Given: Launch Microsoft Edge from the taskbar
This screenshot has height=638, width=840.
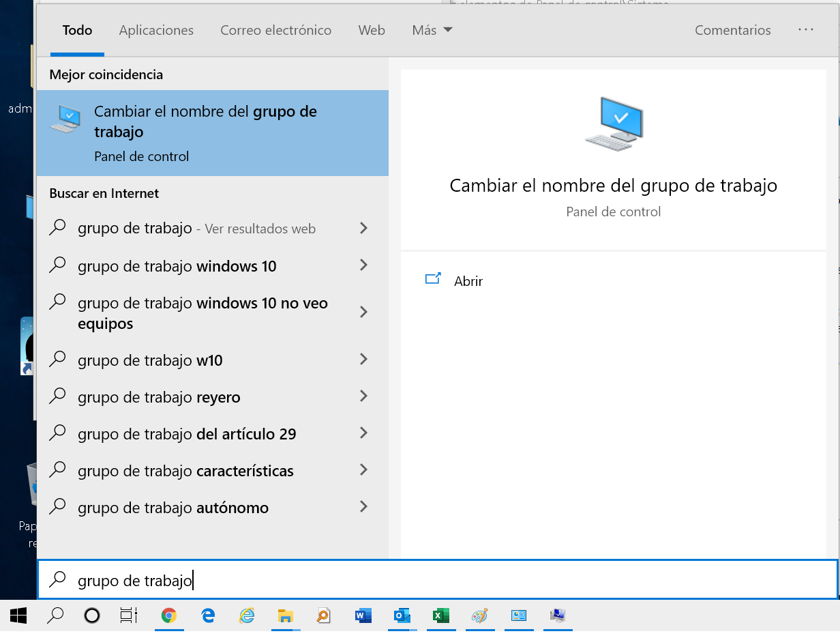Looking at the screenshot, I should (x=207, y=615).
